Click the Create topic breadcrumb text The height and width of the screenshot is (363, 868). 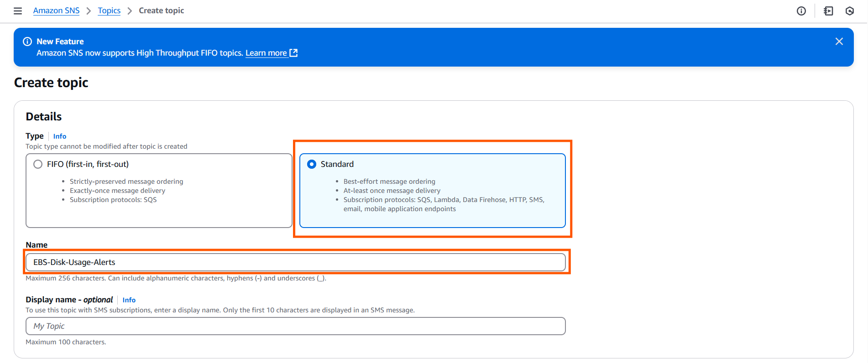162,10
